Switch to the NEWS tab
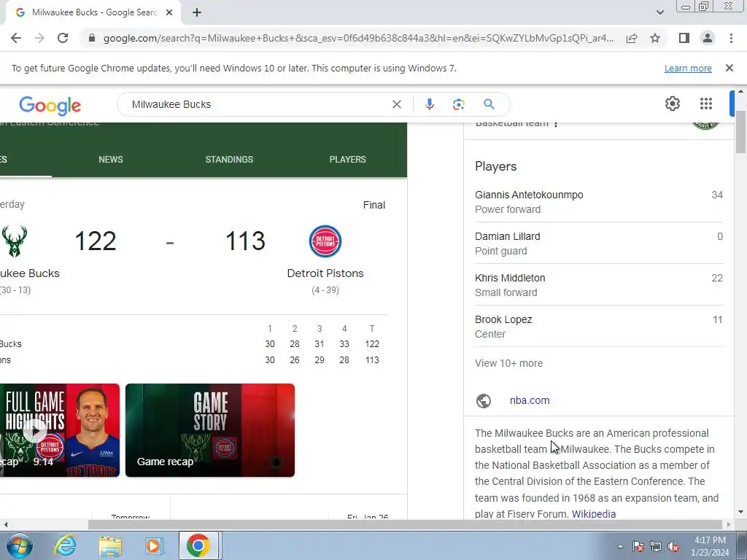 click(x=111, y=160)
